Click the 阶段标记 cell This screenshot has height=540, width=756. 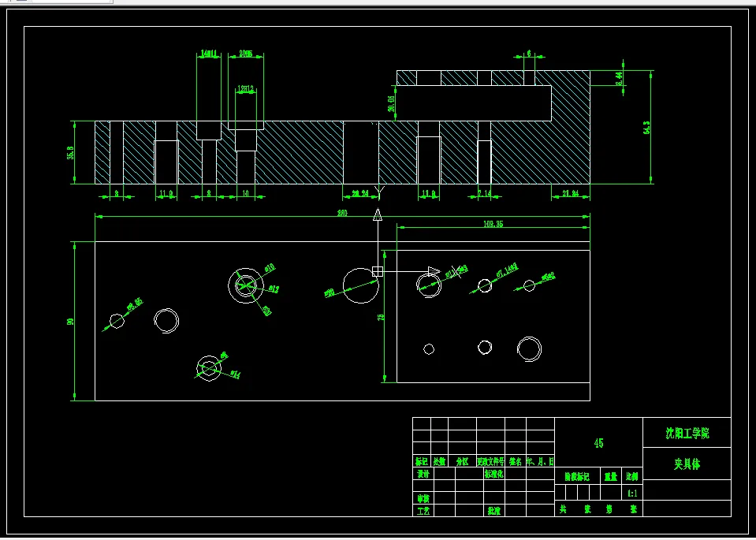click(x=577, y=477)
